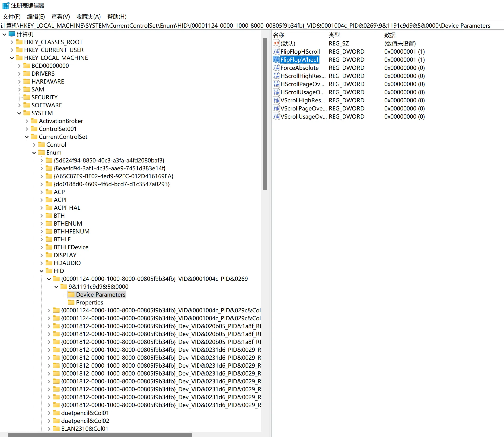This screenshot has width=504, height=437.
Task: Click the ForceAbsolute DWORD value icon
Action: 276,68
